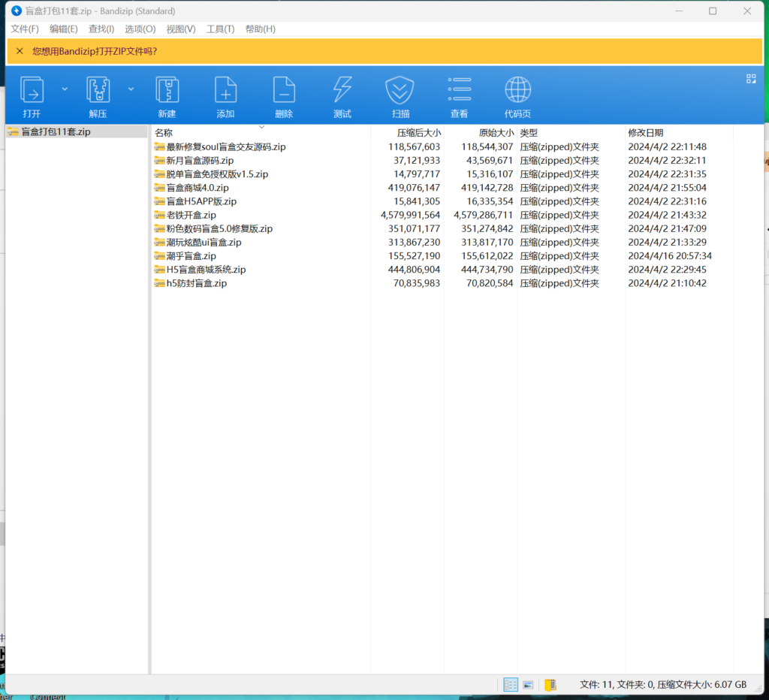This screenshot has width=769, height=700.
Task: Expand the dropdown arrow beside 解压
Action: [131, 89]
